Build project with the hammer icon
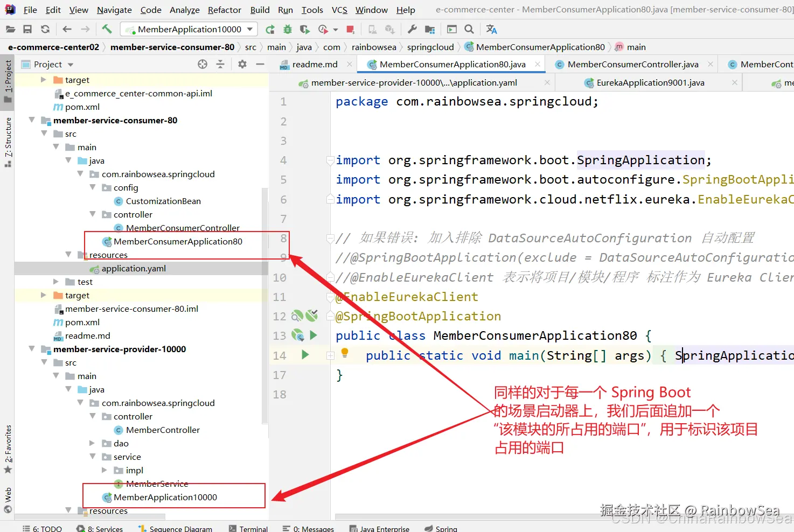Image resolution: width=794 pixels, height=532 pixels. 107,29
